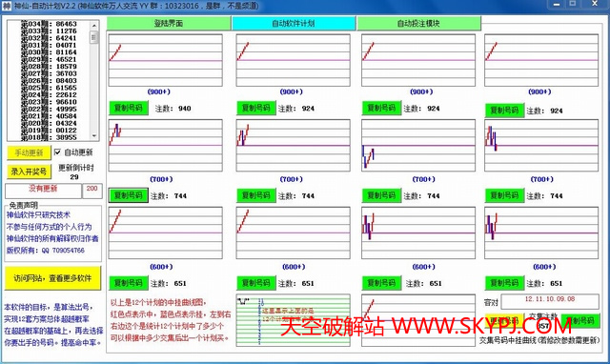The width and height of the screenshot is (610, 364).
Task: Click the first 700+ plan chart
Action: pos(165,146)
